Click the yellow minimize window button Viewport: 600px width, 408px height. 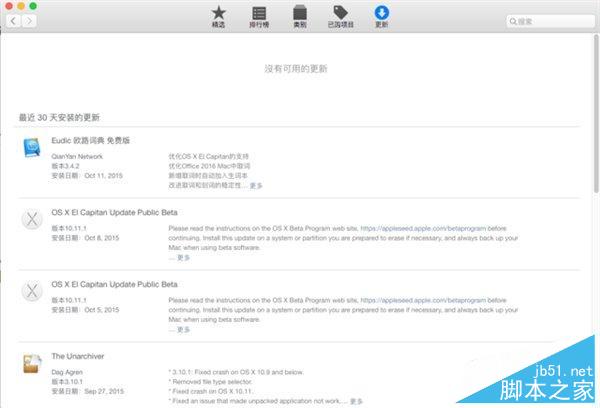click(x=21, y=6)
